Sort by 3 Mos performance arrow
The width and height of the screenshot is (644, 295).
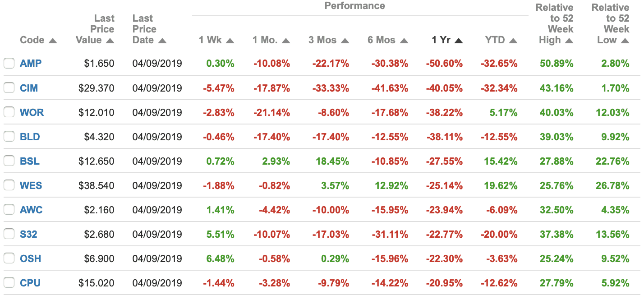tap(345, 41)
